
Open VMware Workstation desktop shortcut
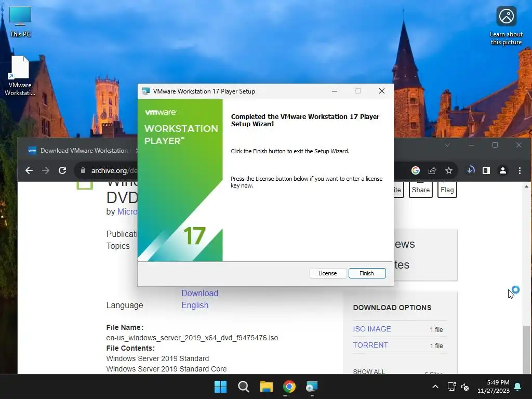20,76
